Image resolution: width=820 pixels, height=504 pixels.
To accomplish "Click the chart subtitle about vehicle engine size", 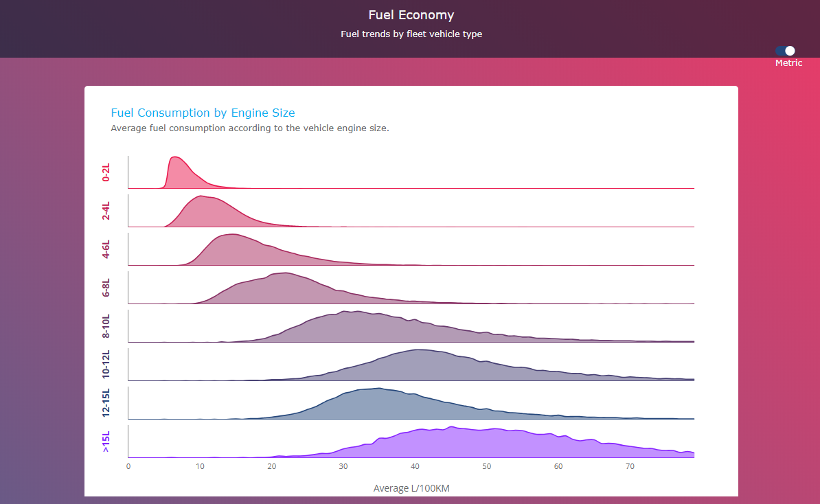I will 250,128.
